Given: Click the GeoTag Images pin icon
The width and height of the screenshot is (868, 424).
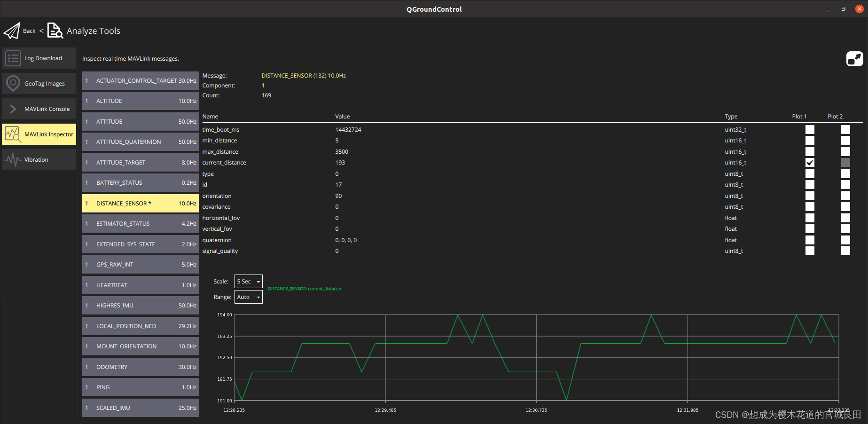Looking at the screenshot, I should point(13,84).
